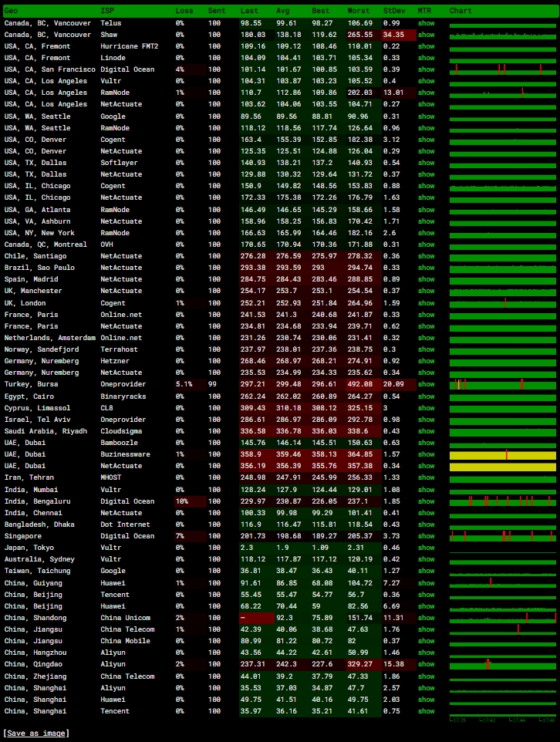Screen dimensions: 560x742
Task: Click the Sent column header
Action: pyautogui.click(x=216, y=10)
